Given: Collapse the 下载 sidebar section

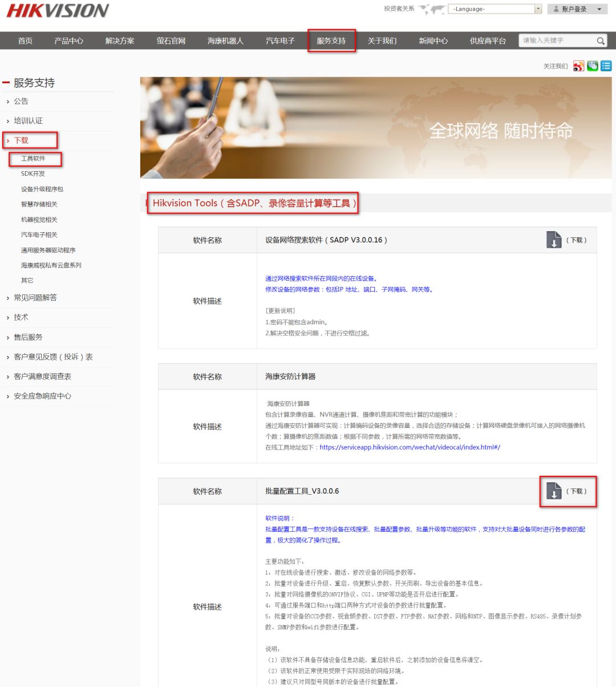Looking at the screenshot, I should (x=21, y=140).
